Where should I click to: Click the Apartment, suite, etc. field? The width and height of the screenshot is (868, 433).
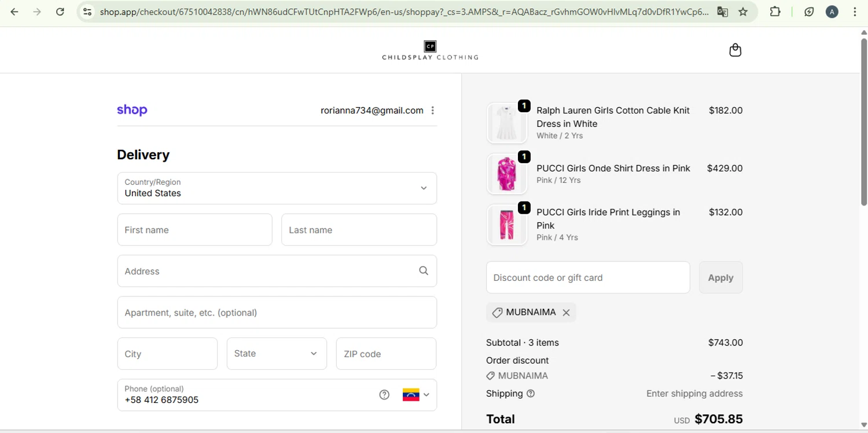(x=277, y=313)
